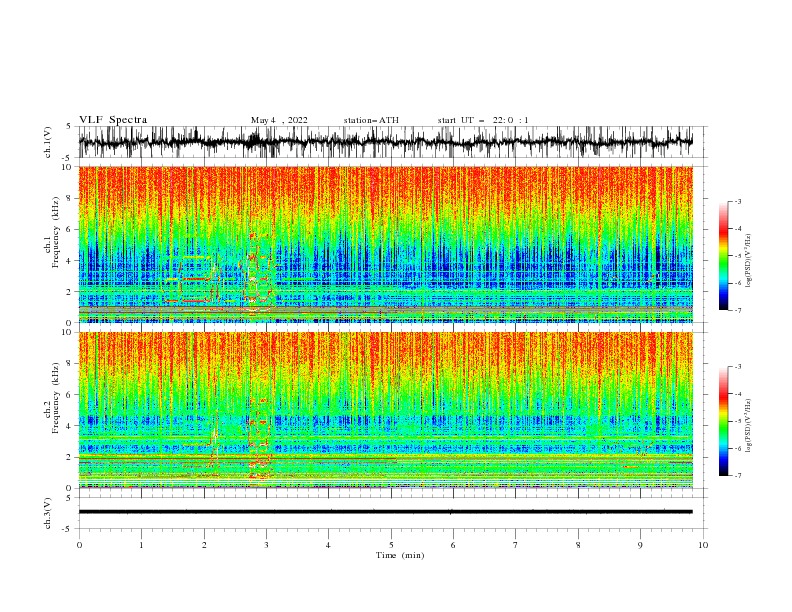Click time axis tick label '6'

(453, 545)
